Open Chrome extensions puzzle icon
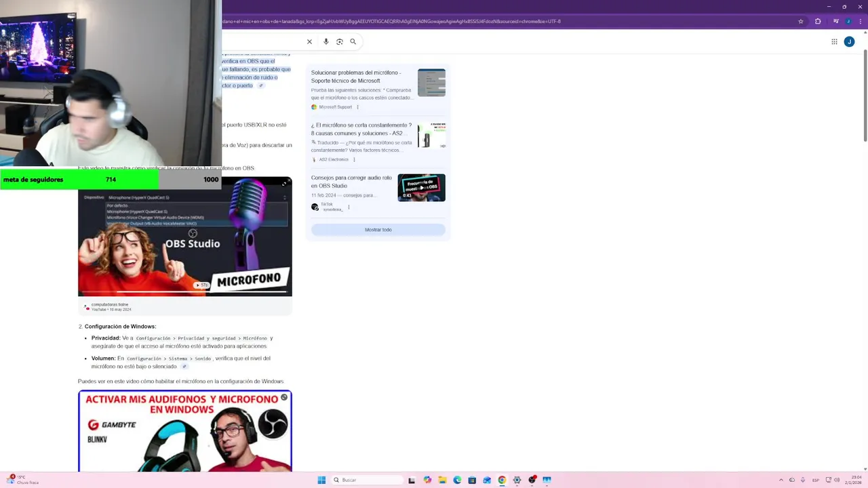 click(x=818, y=21)
